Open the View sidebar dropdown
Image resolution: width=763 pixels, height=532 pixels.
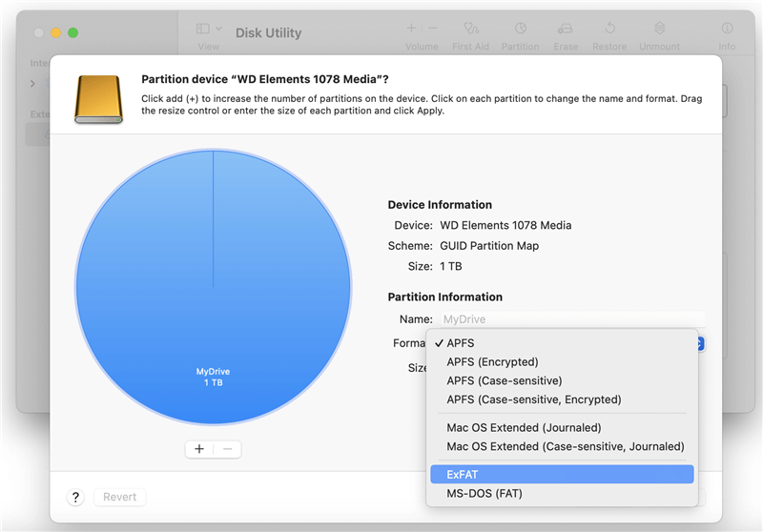(x=208, y=30)
